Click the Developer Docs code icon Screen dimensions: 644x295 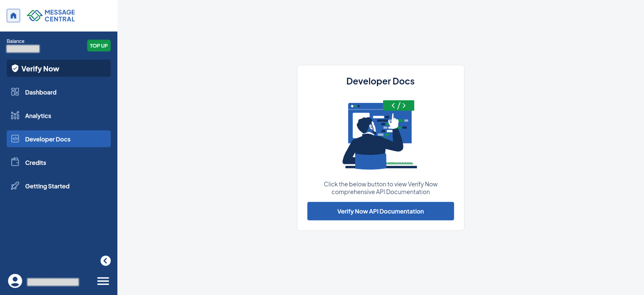coord(15,139)
